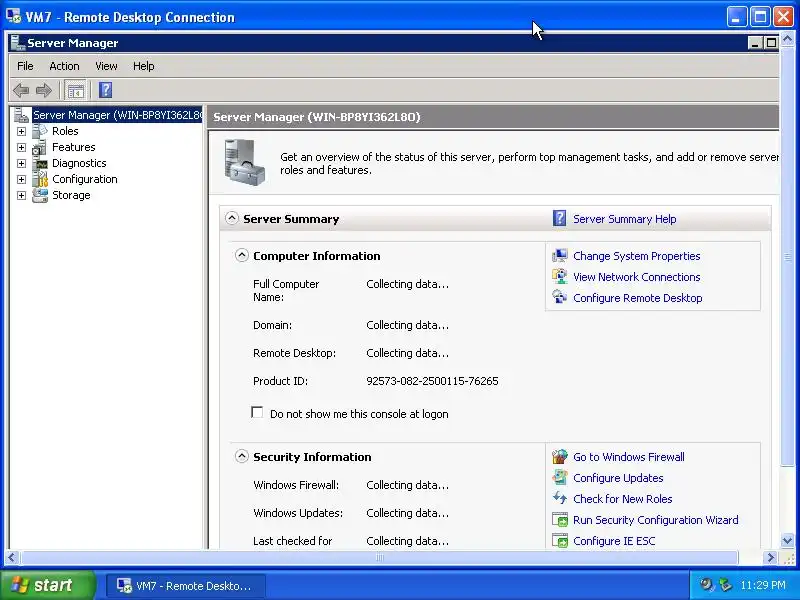Check 'Do not show me this console at logon'
Image resolution: width=800 pixels, height=600 pixels.
257,412
